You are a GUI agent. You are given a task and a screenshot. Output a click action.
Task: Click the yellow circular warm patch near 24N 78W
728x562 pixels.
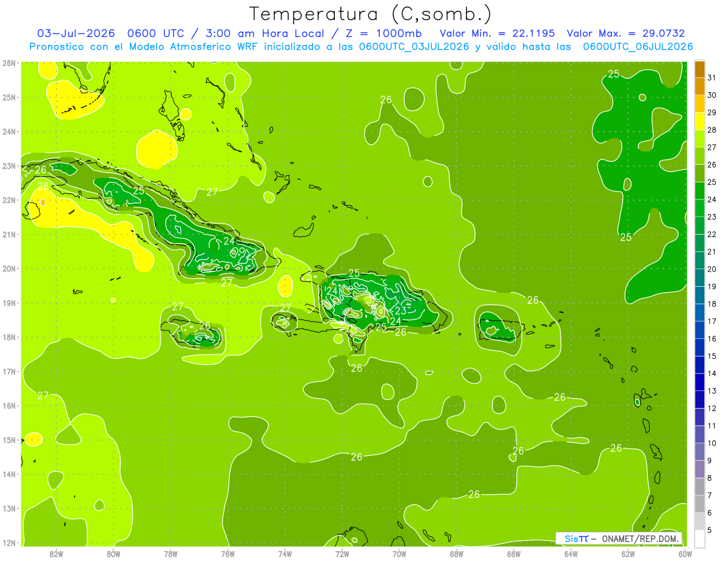pyautogui.click(x=157, y=149)
